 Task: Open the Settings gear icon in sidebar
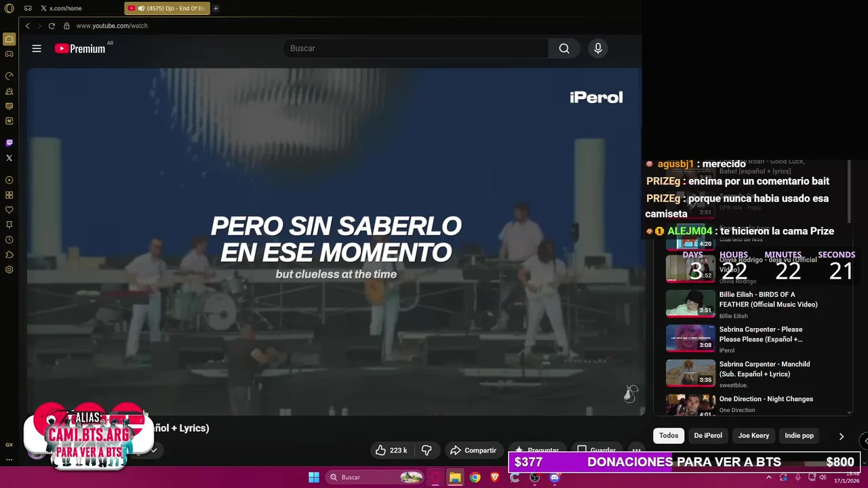(9, 270)
